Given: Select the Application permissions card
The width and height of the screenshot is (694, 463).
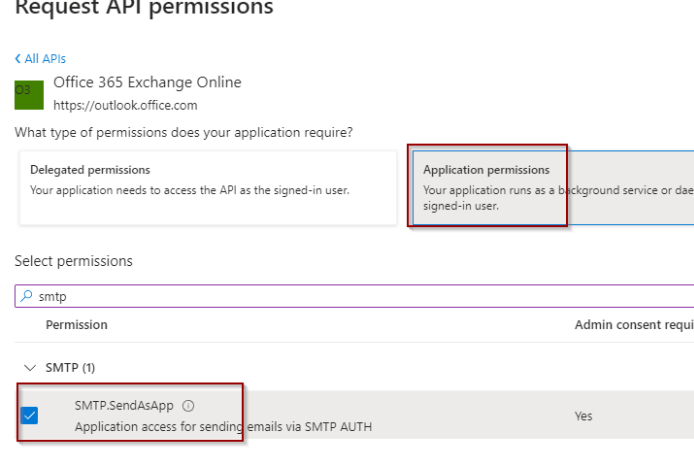Looking at the screenshot, I should coord(553,188).
